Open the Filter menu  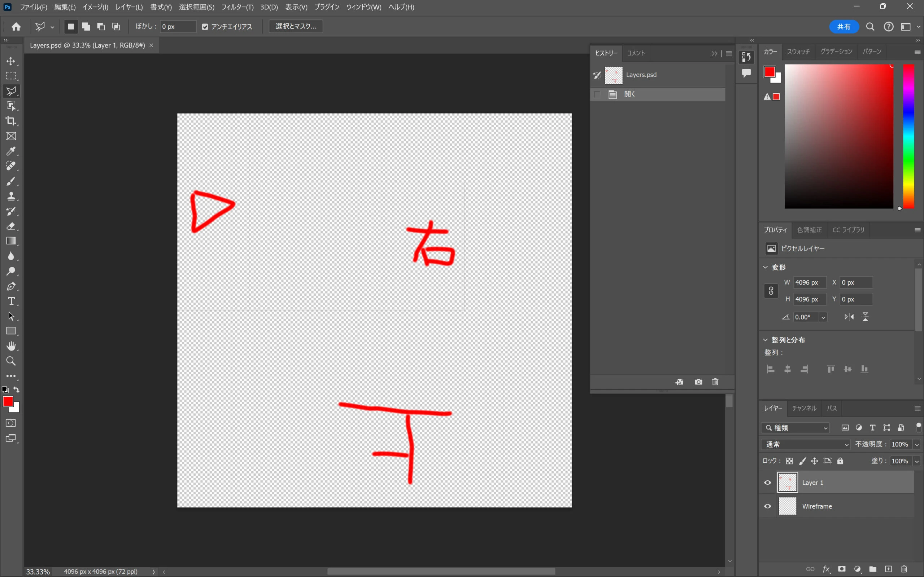237,7
